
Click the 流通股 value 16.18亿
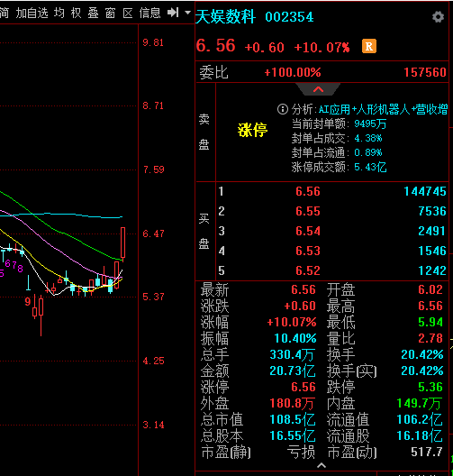tap(420, 436)
